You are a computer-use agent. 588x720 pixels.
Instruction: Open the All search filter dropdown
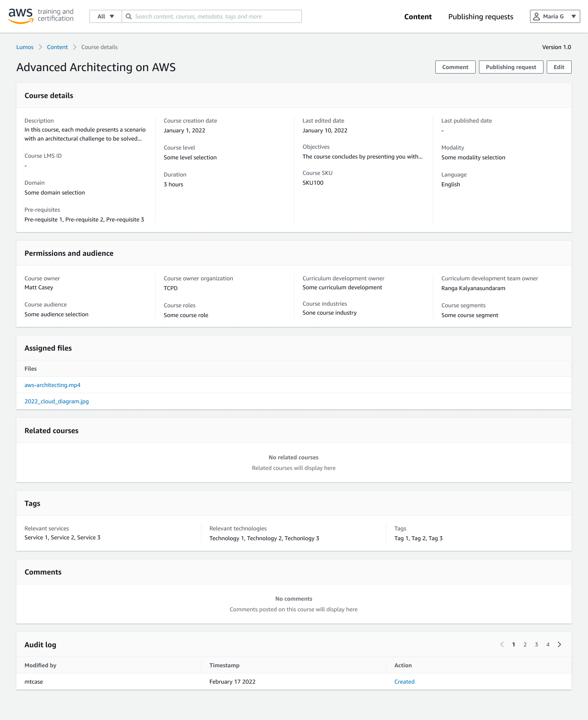[106, 16]
